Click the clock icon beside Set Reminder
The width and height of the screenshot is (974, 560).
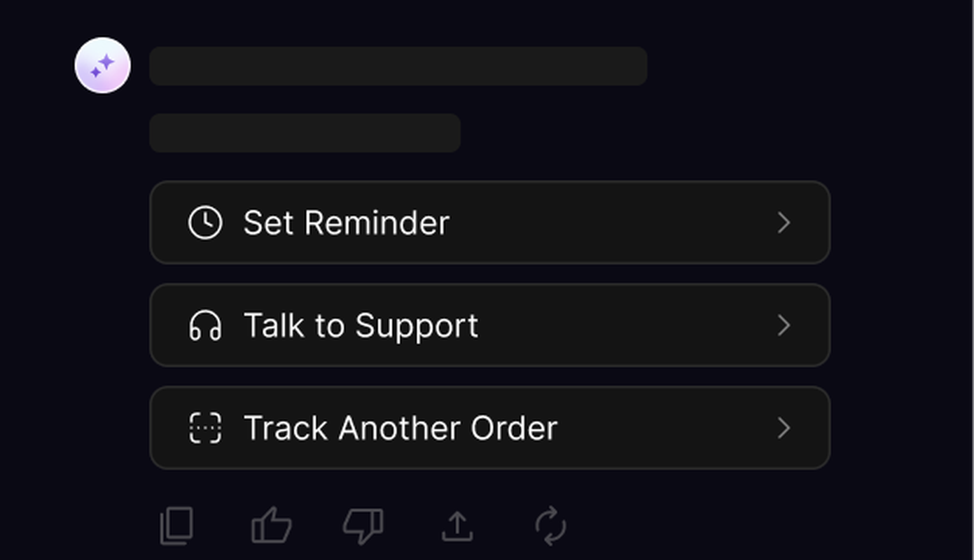[x=205, y=223]
